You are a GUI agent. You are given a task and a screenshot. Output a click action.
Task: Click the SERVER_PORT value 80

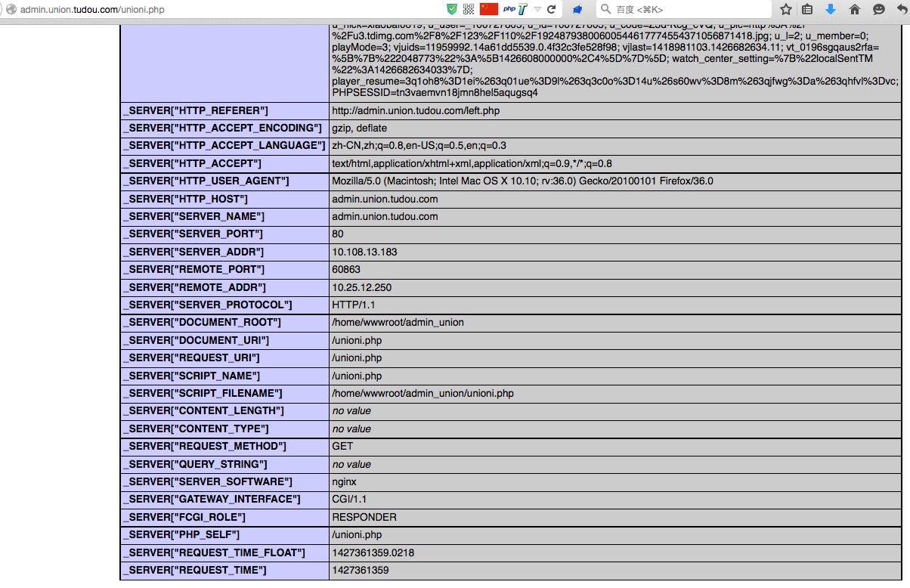(x=338, y=234)
